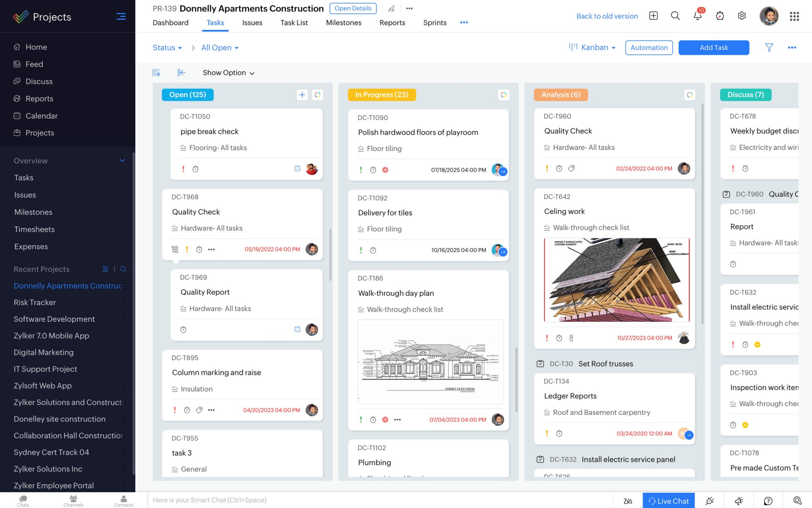The width and height of the screenshot is (812, 508).
Task: Open the Show Option dropdown
Action: [228, 73]
